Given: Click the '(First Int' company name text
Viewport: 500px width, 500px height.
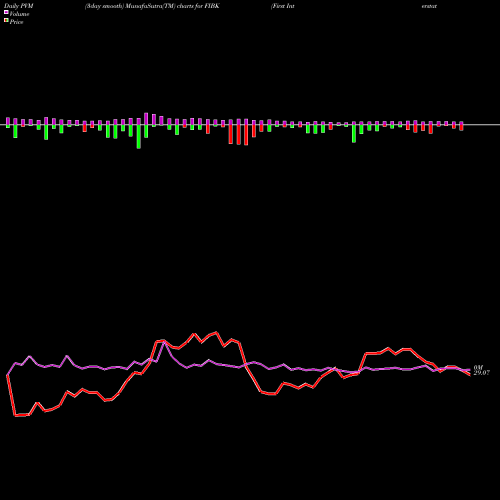Looking at the screenshot, I should click(x=283, y=6).
